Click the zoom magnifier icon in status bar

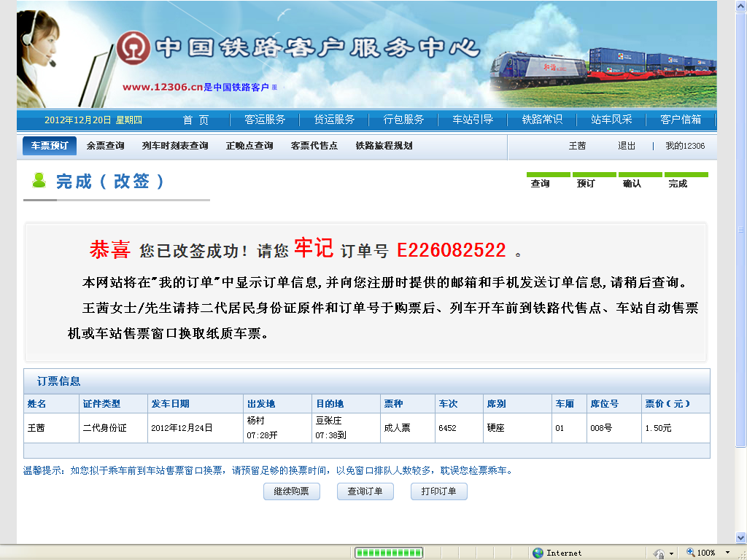pyautogui.click(x=690, y=553)
